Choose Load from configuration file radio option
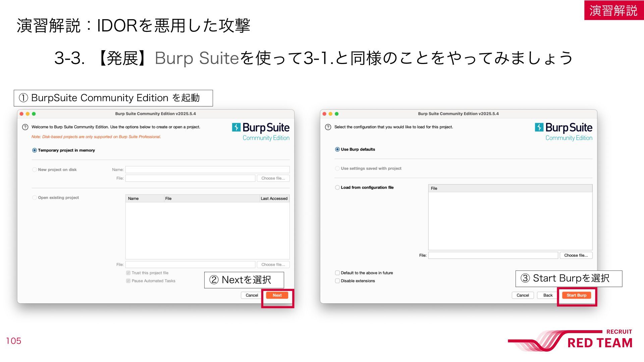The height and width of the screenshot is (362, 644). click(x=337, y=187)
